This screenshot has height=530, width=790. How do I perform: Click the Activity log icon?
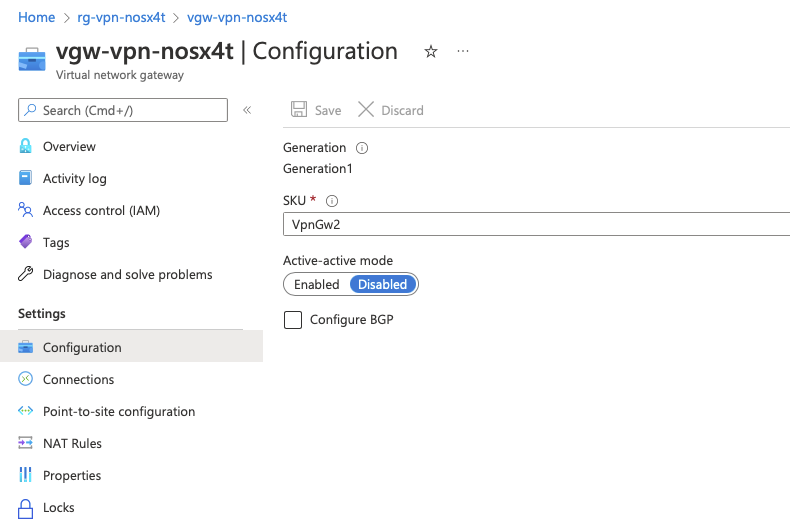tap(25, 178)
